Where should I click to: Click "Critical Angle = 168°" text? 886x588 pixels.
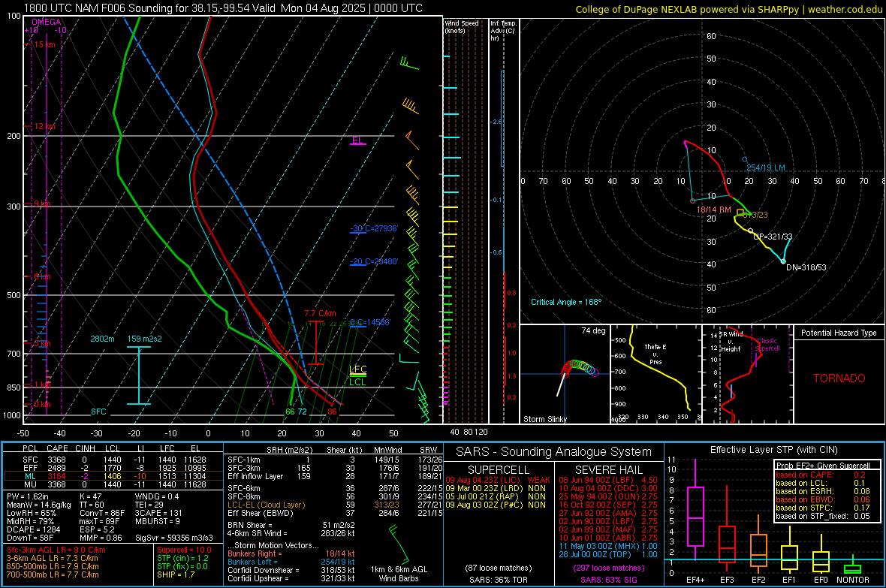pos(566,302)
